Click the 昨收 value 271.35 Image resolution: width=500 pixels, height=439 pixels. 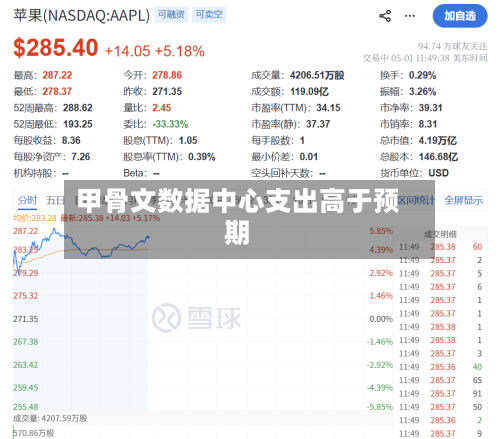(x=167, y=91)
